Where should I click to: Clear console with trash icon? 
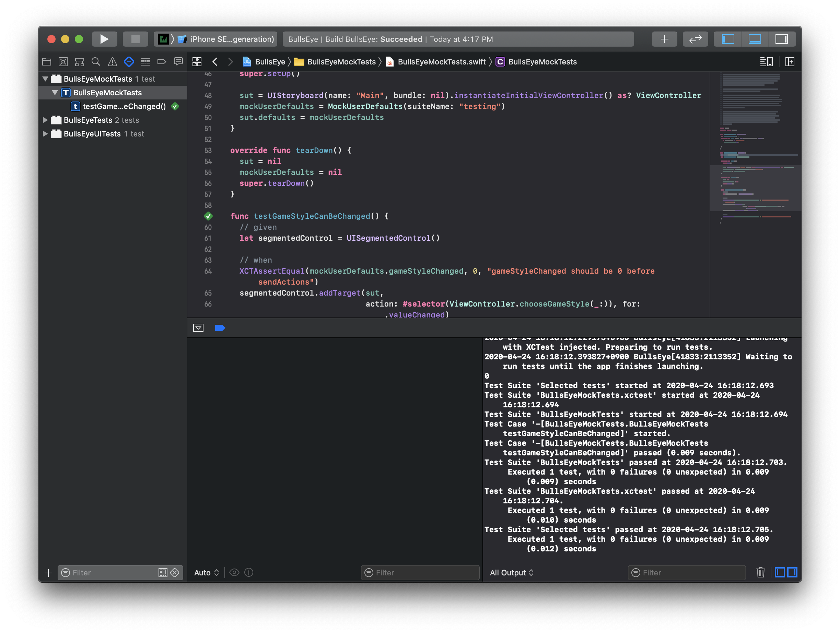point(760,572)
